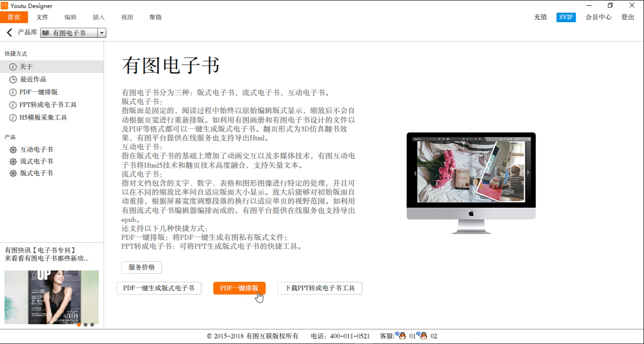The height and width of the screenshot is (344, 644).
Task: Click the 服务价格 button
Action: click(x=142, y=267)
